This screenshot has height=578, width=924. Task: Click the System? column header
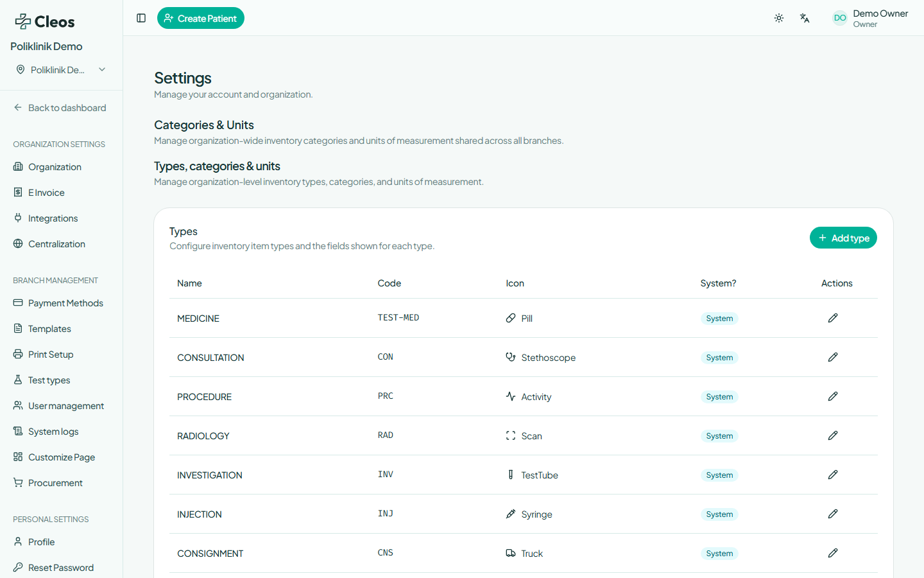click(719, 283)
